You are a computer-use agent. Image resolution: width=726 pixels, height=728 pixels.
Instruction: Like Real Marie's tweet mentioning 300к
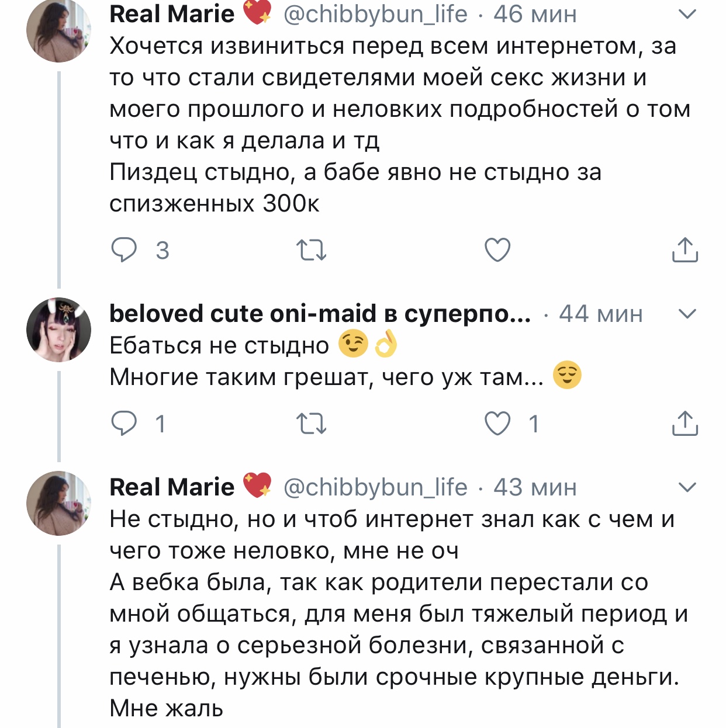click(497, 250)
